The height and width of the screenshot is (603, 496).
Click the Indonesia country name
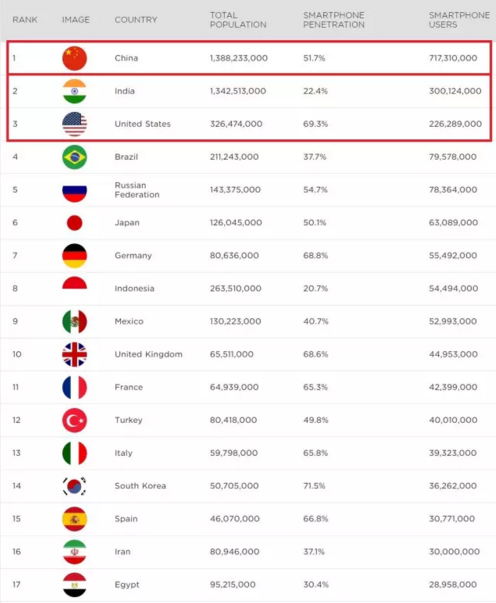pyautogui.click(x=134, y=288)
